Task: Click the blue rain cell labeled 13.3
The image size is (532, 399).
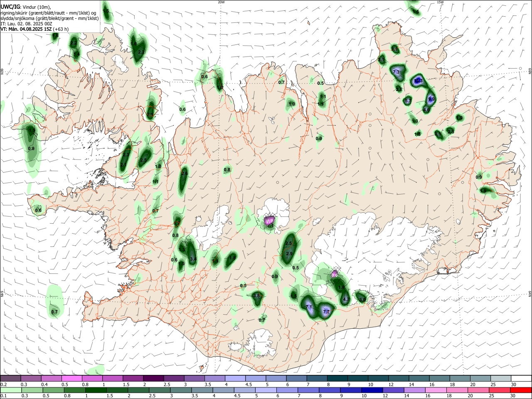Action: (x=418, y=81)
